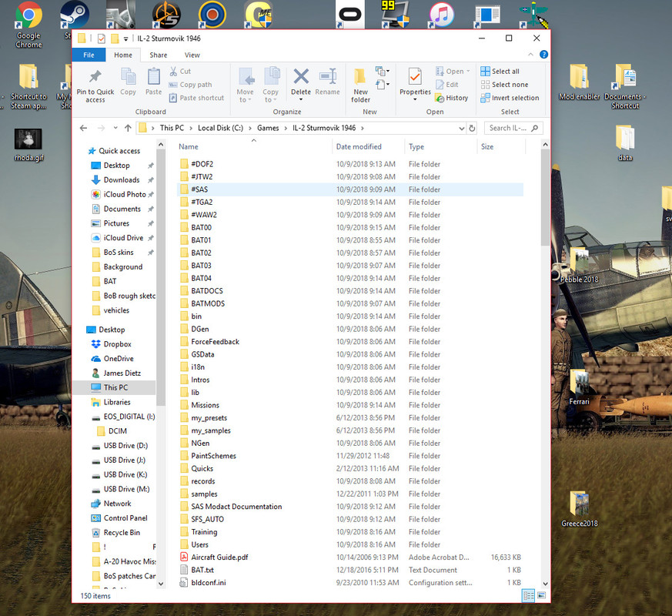Select the Home ribbon tab

tap(123, 55)
